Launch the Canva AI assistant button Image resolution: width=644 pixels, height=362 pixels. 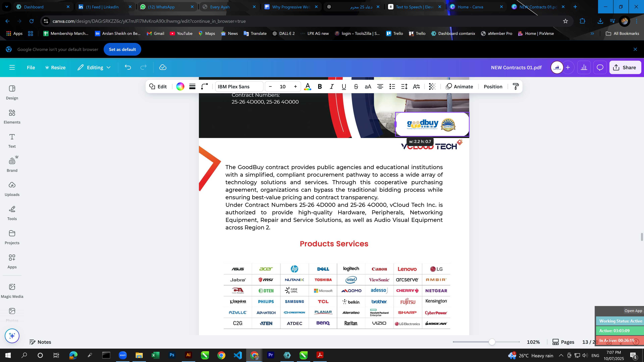pos(12,336)
